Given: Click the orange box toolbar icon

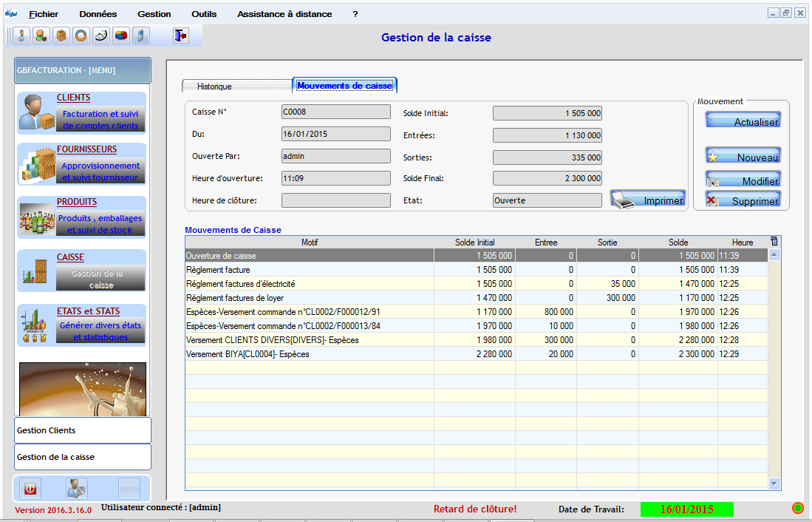Looking at the screenshot, I should tap(61, 35).
